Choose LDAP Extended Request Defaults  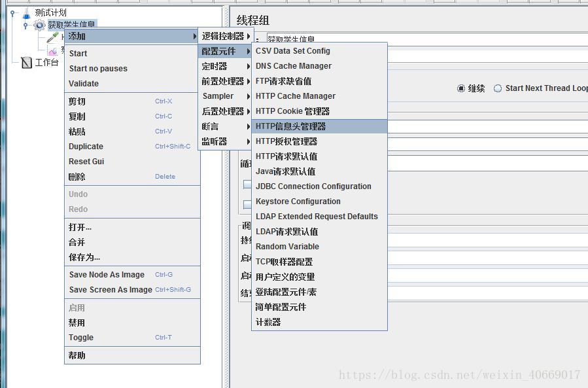pyautogui.click(x=319, y=216)
